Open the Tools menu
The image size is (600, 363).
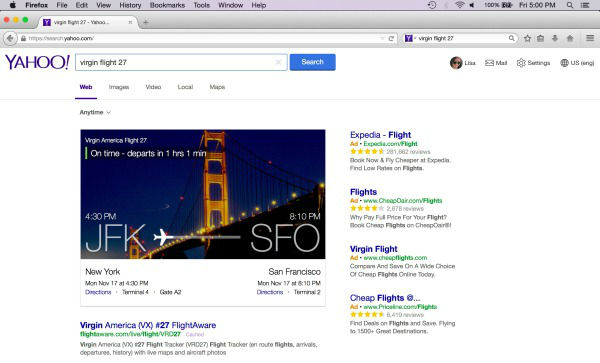pyautogui.click(x=202, y=5)
